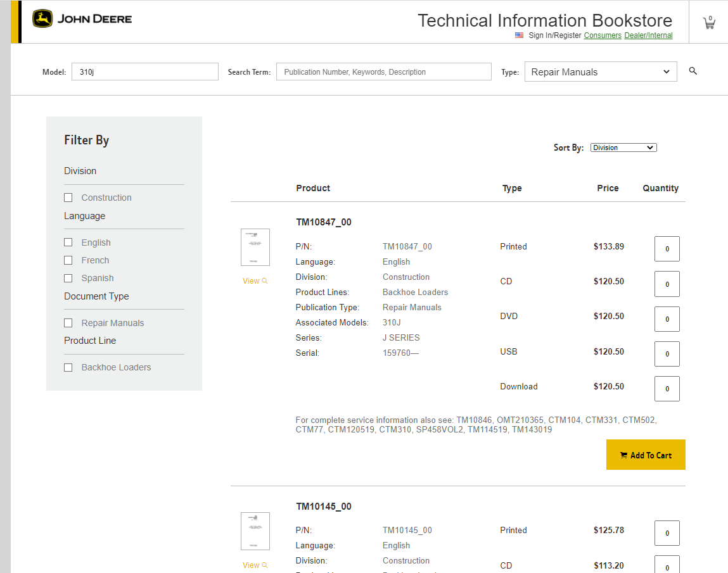728x573 pixels.
Task: Click Download quantity box for TM10847_00
Action: pyautogui.click(x=667, y=388)
